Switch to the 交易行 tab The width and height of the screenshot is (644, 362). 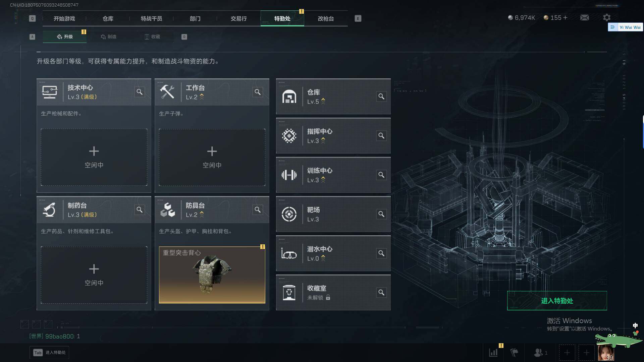click(238, 18)
